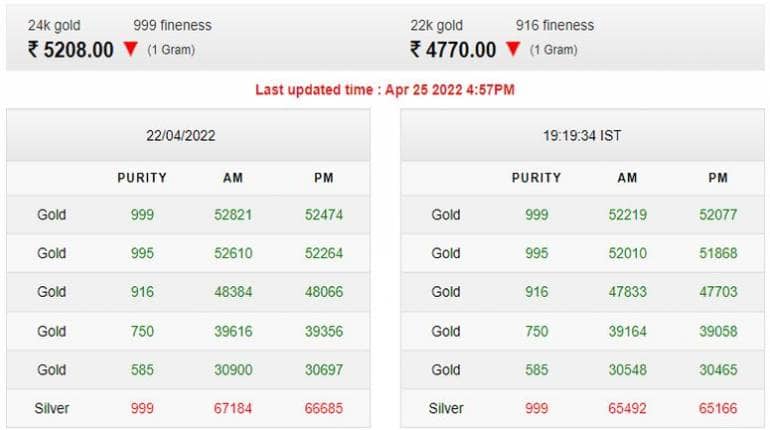This screenshot has width=770, height=430.
Task: Click the PM column header in left table
Action: (x=324, y=178)
